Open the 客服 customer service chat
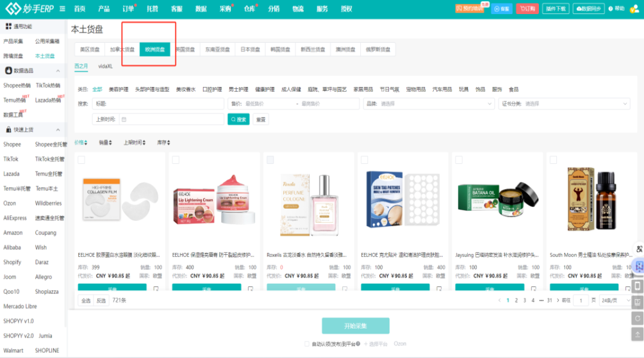The width and height of the screenshot is (644, 358). pyautogui.click(x=502, y=8)
